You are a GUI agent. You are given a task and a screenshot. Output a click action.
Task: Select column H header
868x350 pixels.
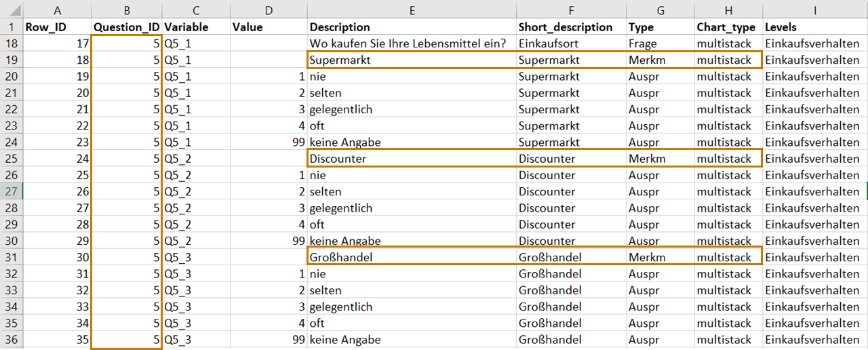click(x=728, y=9)
